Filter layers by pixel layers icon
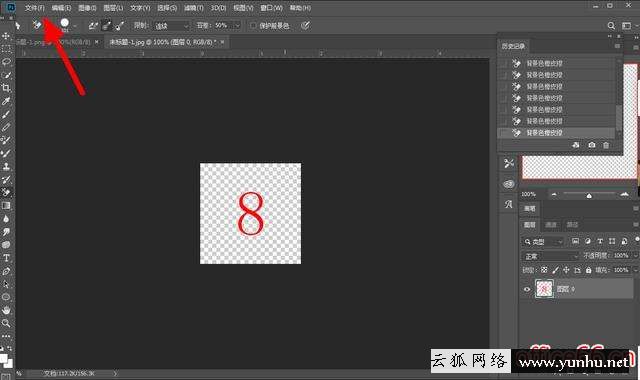640x380 pixels. coord(576,241)
